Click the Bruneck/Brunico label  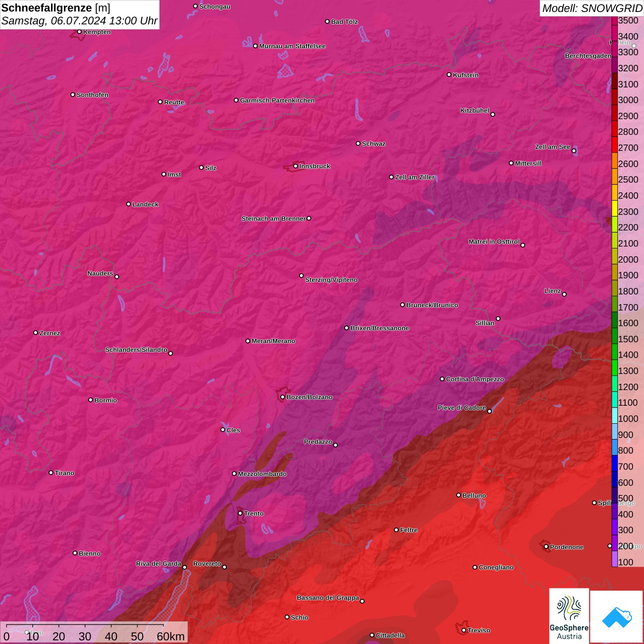click(x=432, y=305)
